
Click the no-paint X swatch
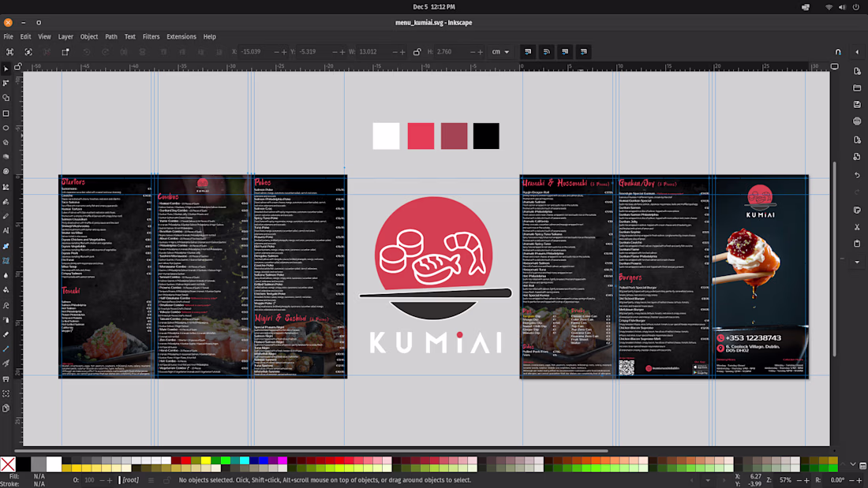[x=8, y=464]
